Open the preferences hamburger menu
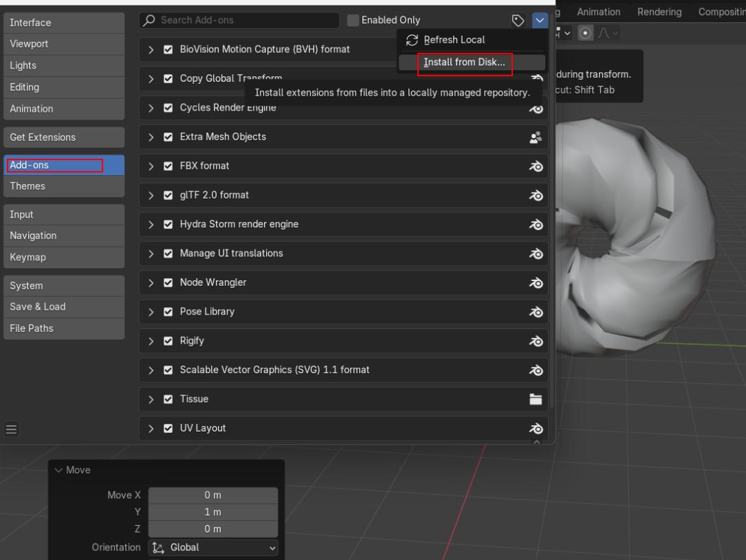 12,429
